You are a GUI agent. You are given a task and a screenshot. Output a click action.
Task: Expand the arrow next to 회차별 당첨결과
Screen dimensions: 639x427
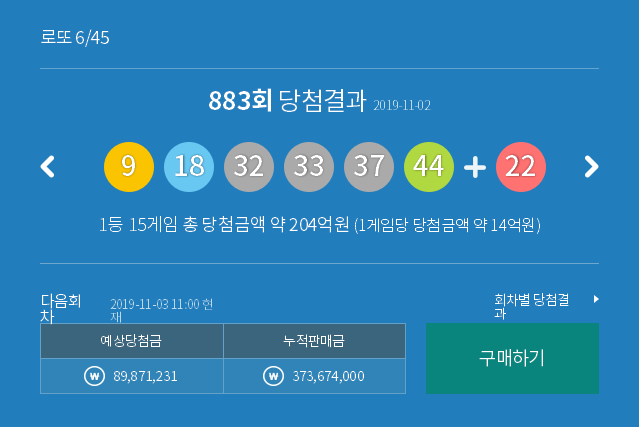[596, 299]
